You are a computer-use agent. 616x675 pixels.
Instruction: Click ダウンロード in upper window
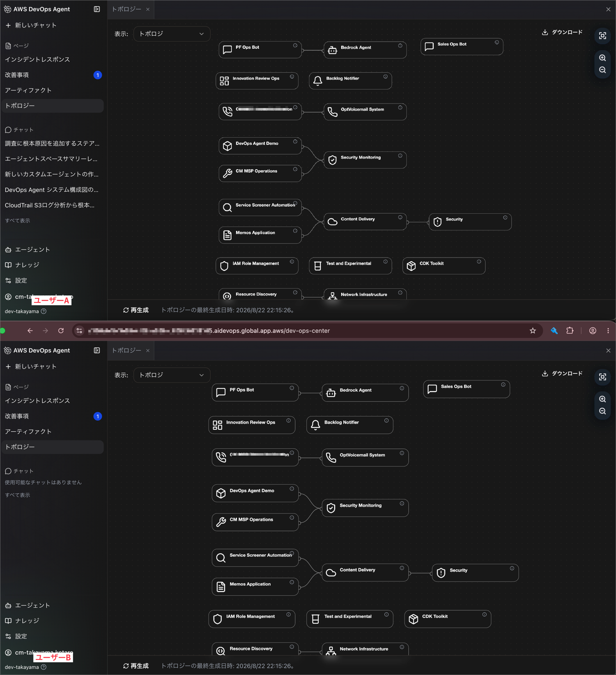point(562,32)
